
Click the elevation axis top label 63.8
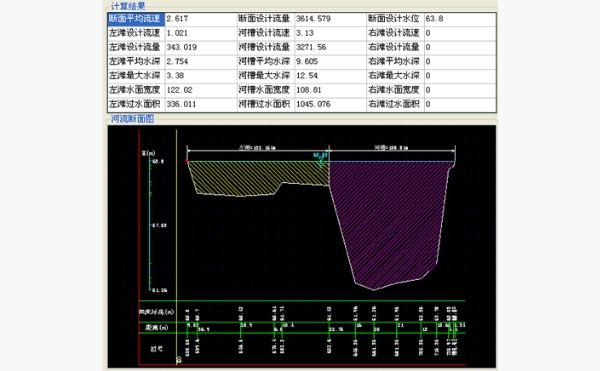click(158, 162)
